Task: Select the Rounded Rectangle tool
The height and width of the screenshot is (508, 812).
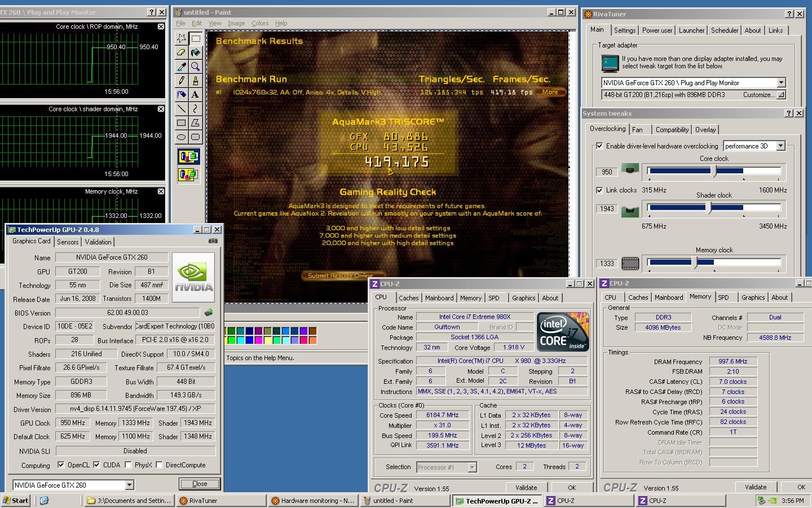Action: (x=196, y=137)
